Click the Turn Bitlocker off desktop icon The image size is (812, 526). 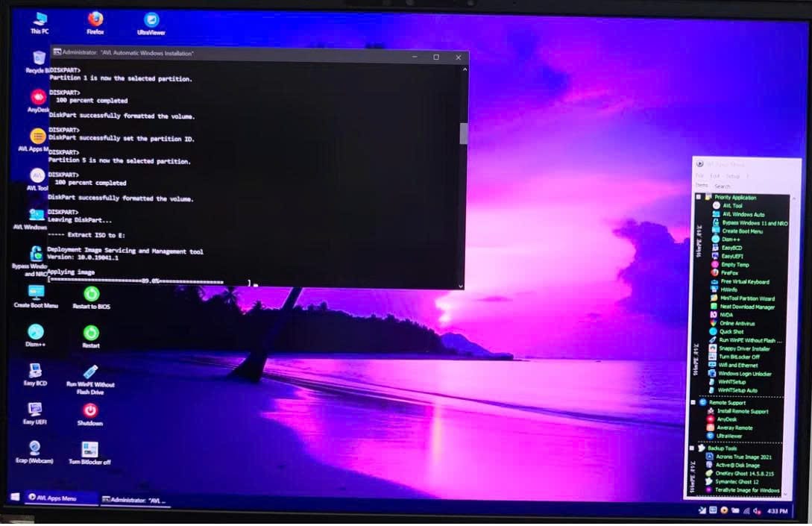pyautogui.click(x=89, y=453)
